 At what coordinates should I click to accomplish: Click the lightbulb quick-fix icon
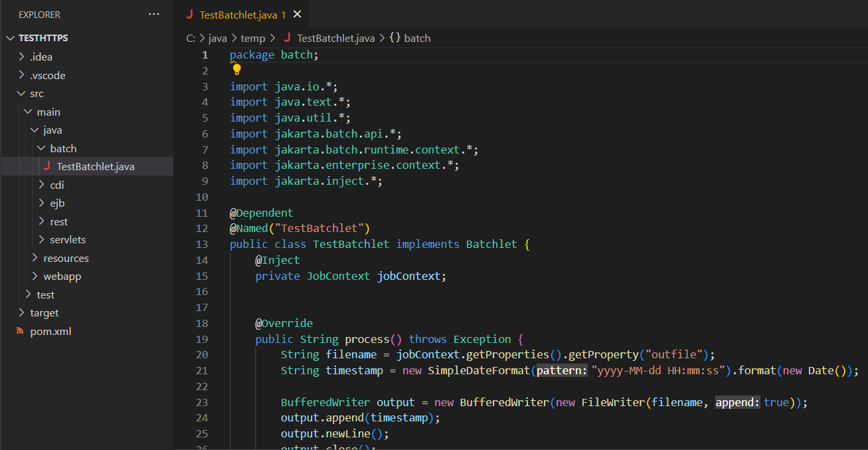pyautogui.click(x=236, y=69)
